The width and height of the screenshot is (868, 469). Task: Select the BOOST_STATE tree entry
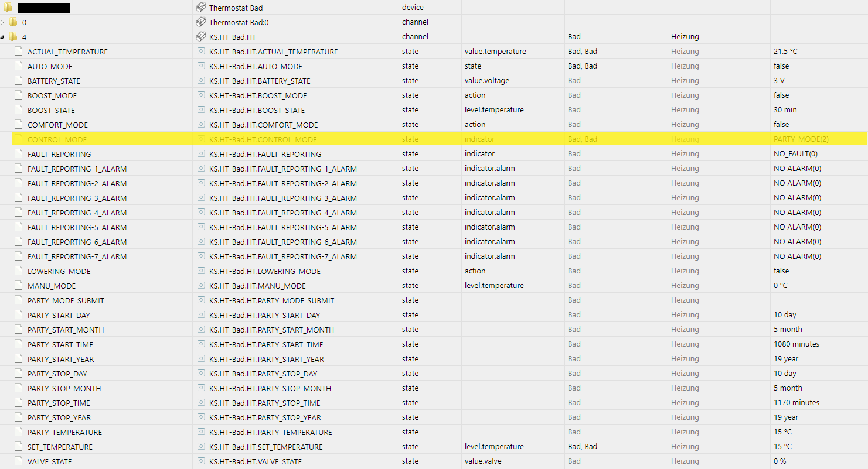[51, 110]
